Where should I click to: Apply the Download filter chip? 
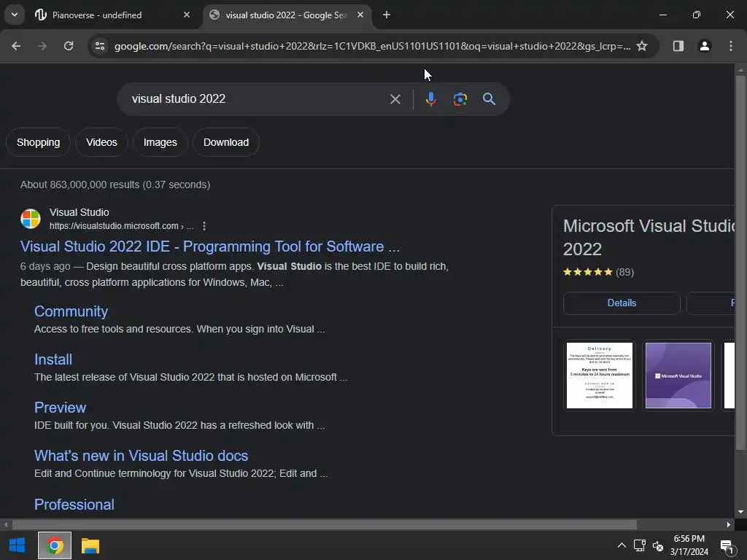226,142
